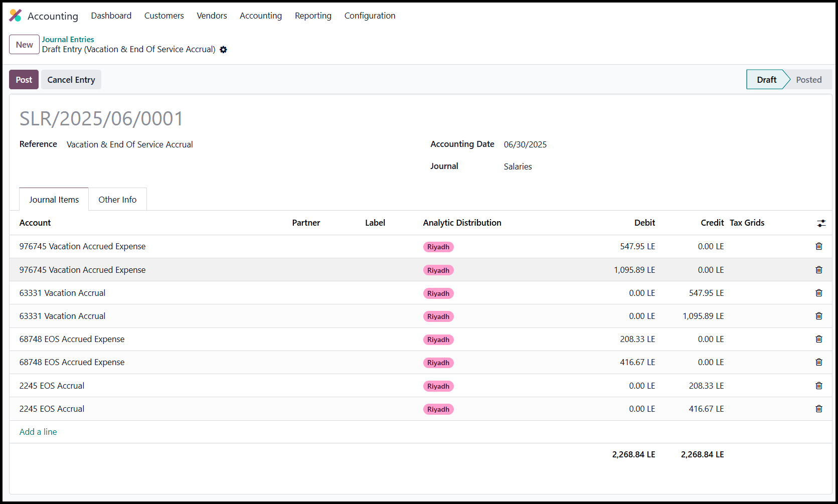Click Add a line
Viewport: 838px width, 504px height.
38,432
